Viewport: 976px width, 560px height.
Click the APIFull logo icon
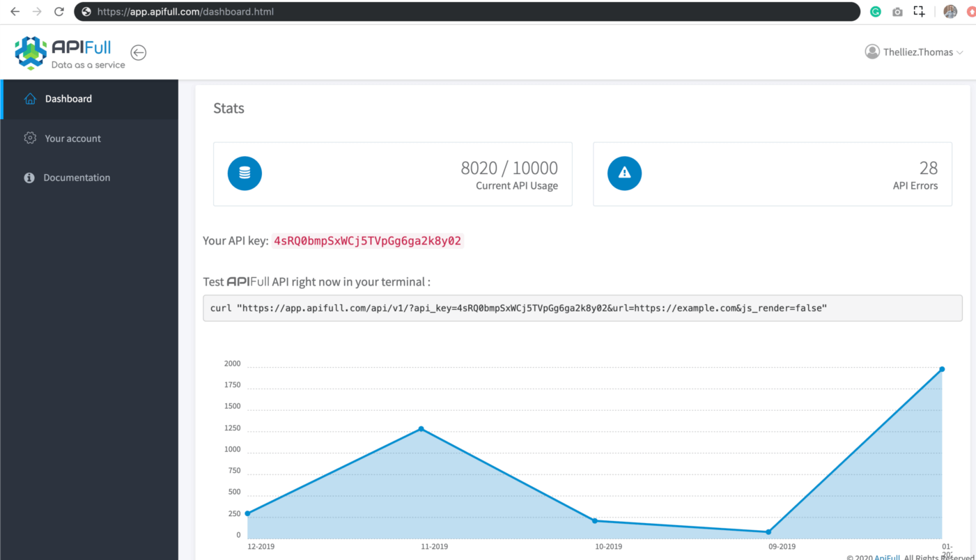31,52
